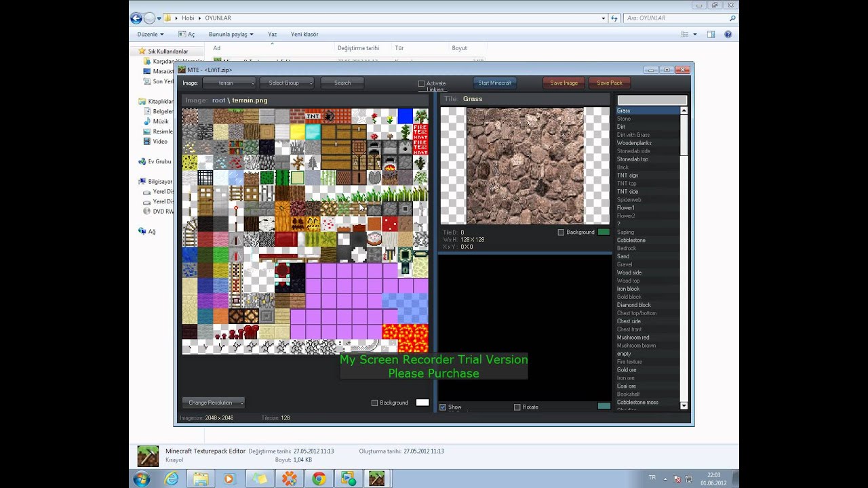Select the TNT sign tile in terrain grid
This screenshot has height=488, width=868.
313,116
